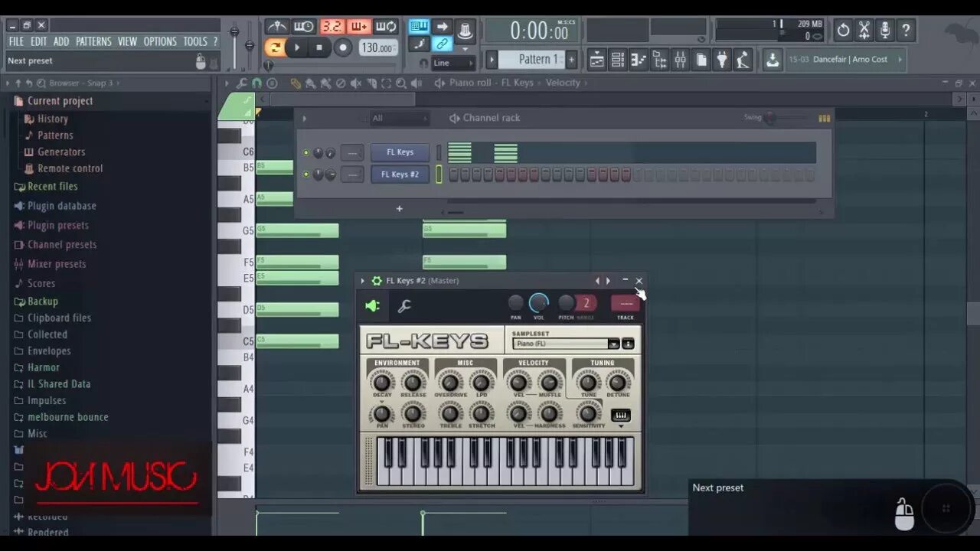Click the microphone recording icon in top bar

tap(884, 30)
